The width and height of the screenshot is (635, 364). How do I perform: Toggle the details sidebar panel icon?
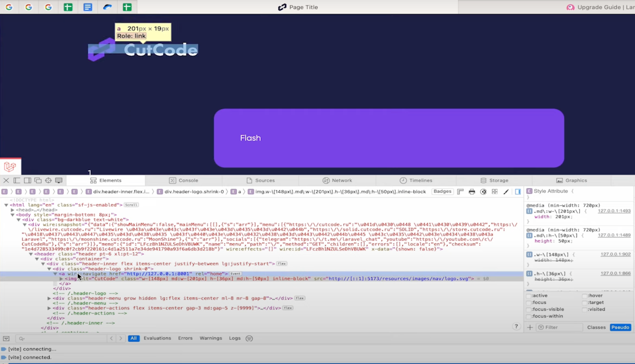518,192
